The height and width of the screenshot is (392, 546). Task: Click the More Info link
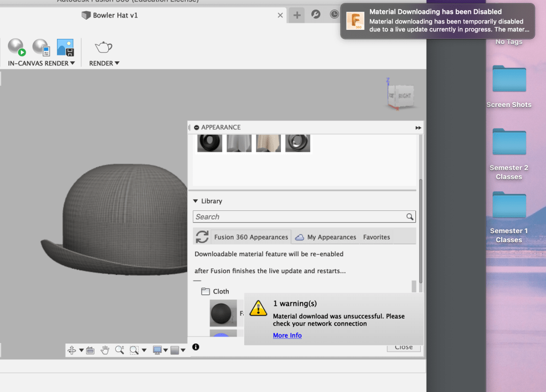(x=287, y=336)
